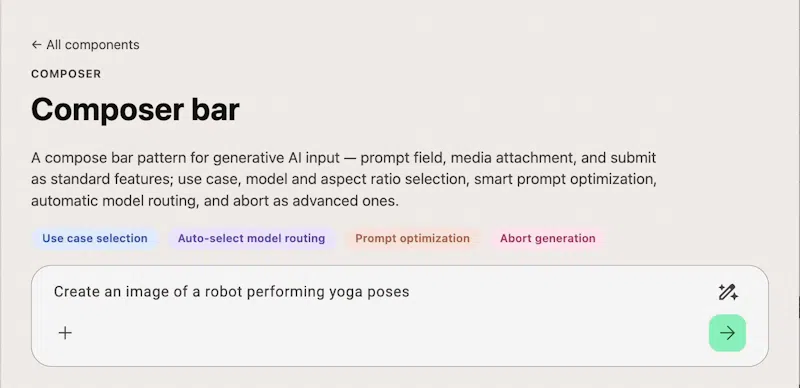Click the description line mentioning "aspect ratio selection"
Image resolution: width=800 pixels, height=388 pixels.
[343, 179]
